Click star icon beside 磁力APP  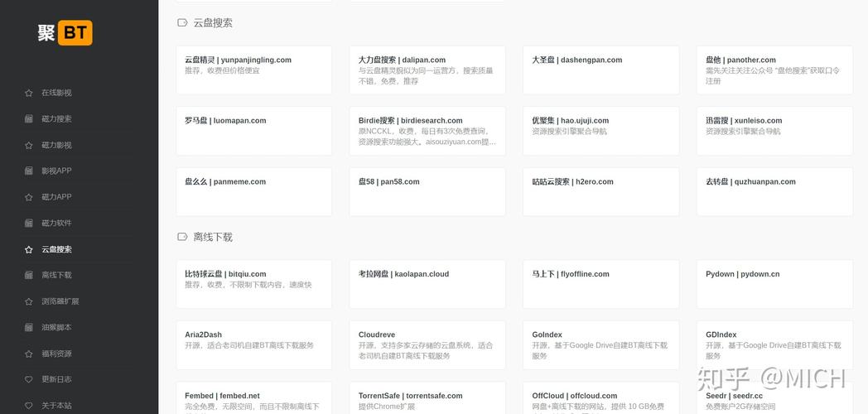[29, 197]
